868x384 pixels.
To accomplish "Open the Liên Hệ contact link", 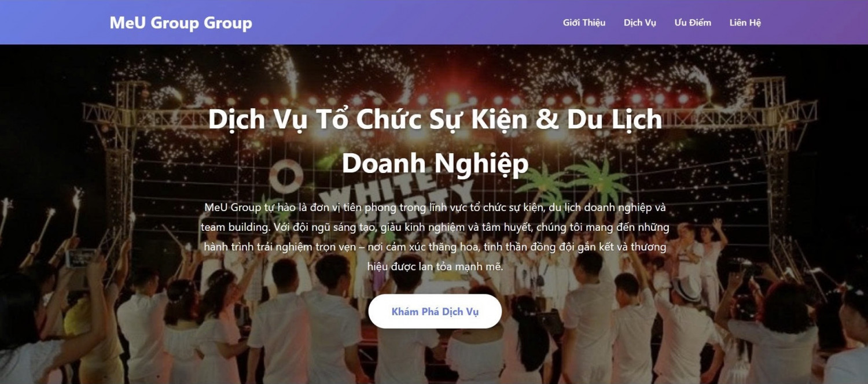I will coord(745,23).
